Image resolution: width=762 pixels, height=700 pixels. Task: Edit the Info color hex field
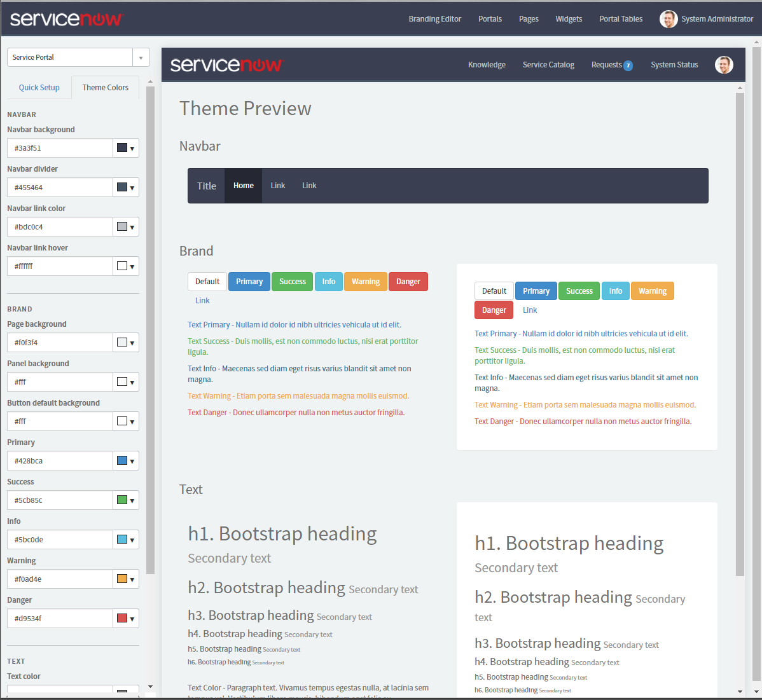[60, 539]
